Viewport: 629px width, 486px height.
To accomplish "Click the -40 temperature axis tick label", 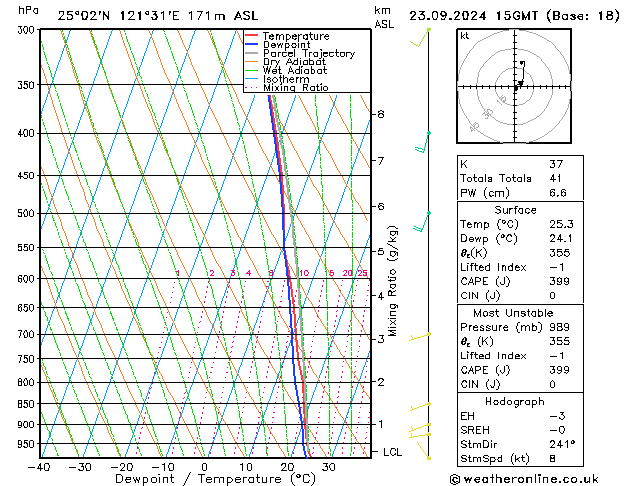I will click(x=39, y=467).
